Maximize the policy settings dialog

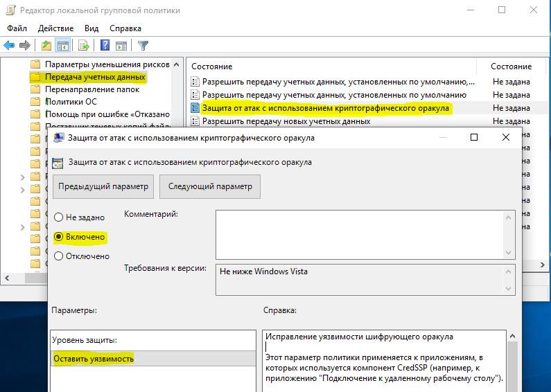pos(473,137)
